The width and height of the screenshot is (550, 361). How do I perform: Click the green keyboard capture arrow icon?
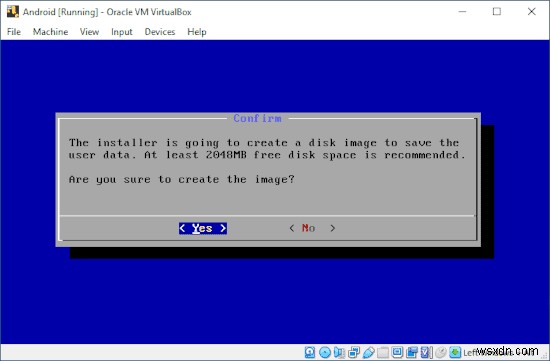pos(455,352)
